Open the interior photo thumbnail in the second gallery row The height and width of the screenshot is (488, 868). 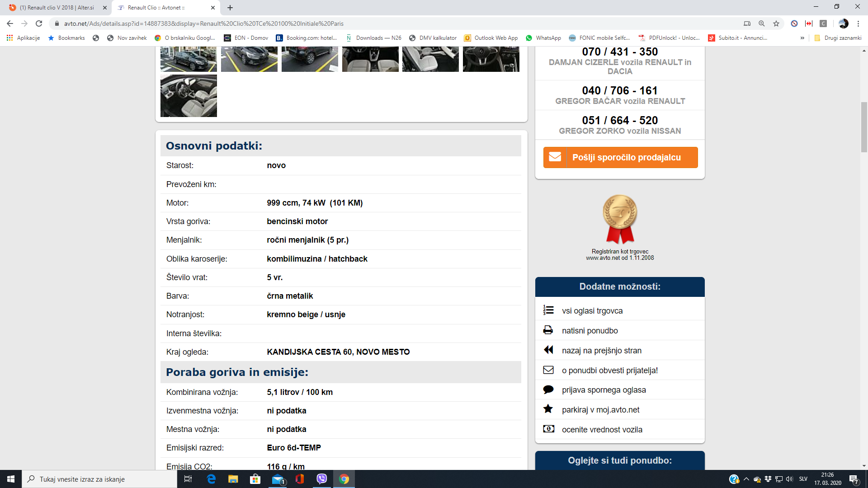[189, 96]
